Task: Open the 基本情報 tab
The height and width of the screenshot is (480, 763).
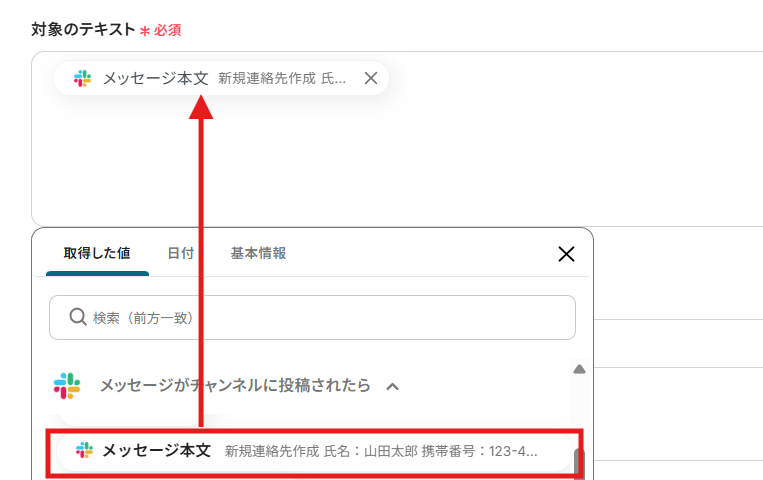Action: [x=258, y=253]
